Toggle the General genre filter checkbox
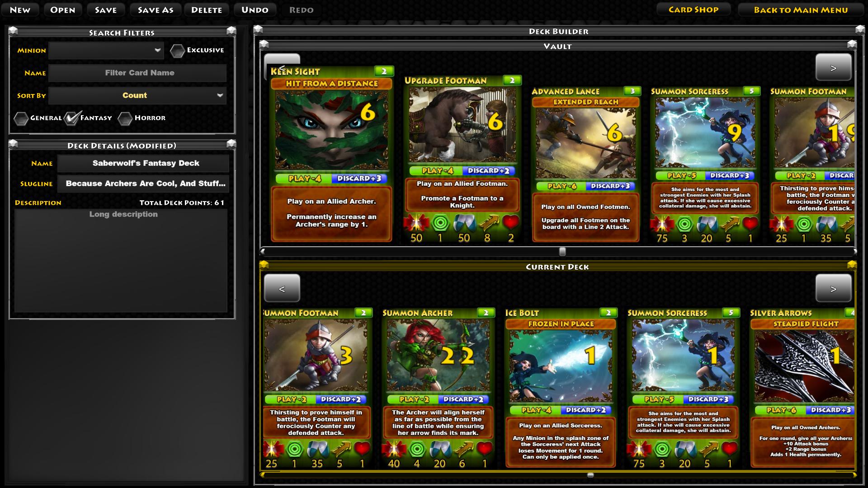 click(x=21, y=117)
